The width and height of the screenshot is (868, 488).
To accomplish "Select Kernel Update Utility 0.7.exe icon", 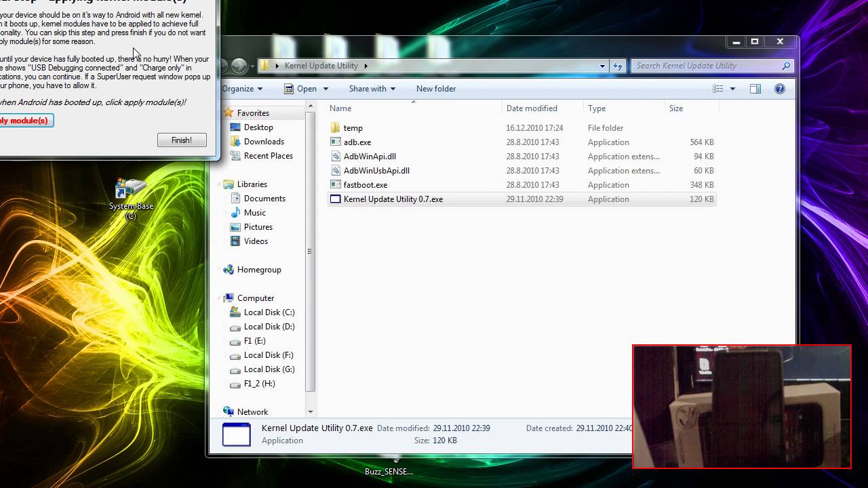I will click(x=335, y=199).
